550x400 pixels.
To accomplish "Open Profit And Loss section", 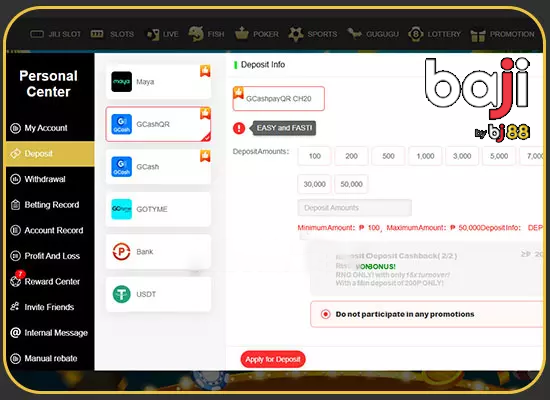I will [x=50, y=256].
